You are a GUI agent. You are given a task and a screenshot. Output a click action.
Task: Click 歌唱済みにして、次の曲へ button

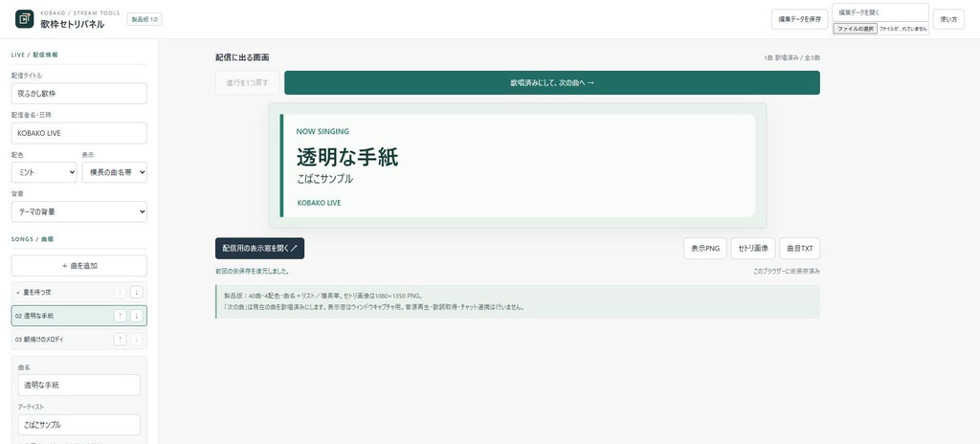pyautogui.click(x=552, y=82)
